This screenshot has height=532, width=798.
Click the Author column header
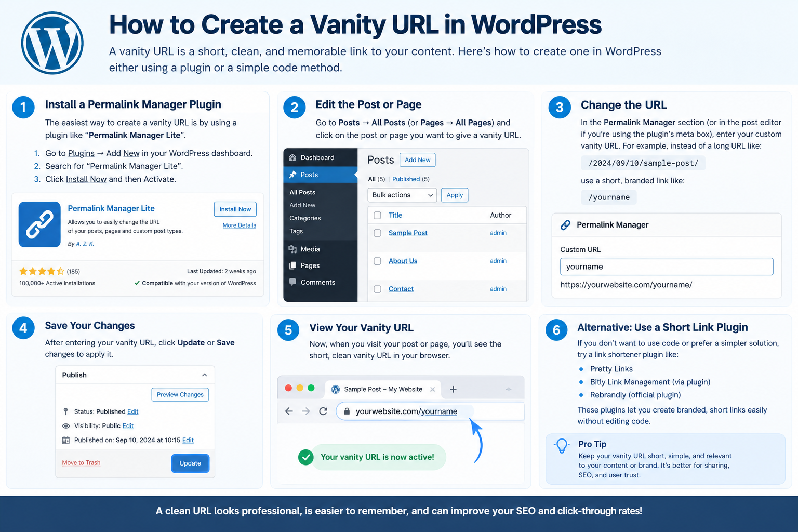point(500,215)
